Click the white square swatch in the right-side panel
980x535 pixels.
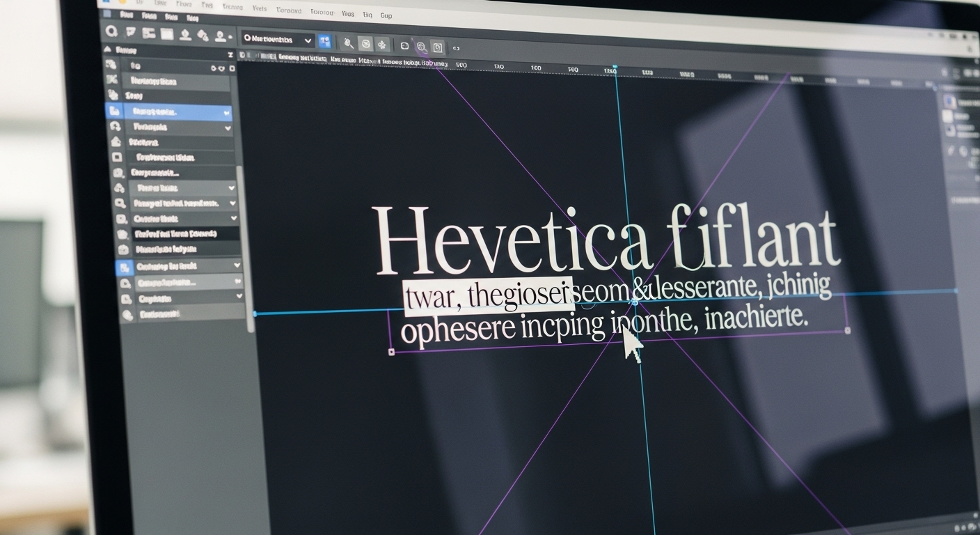click(x=947, y=116)
